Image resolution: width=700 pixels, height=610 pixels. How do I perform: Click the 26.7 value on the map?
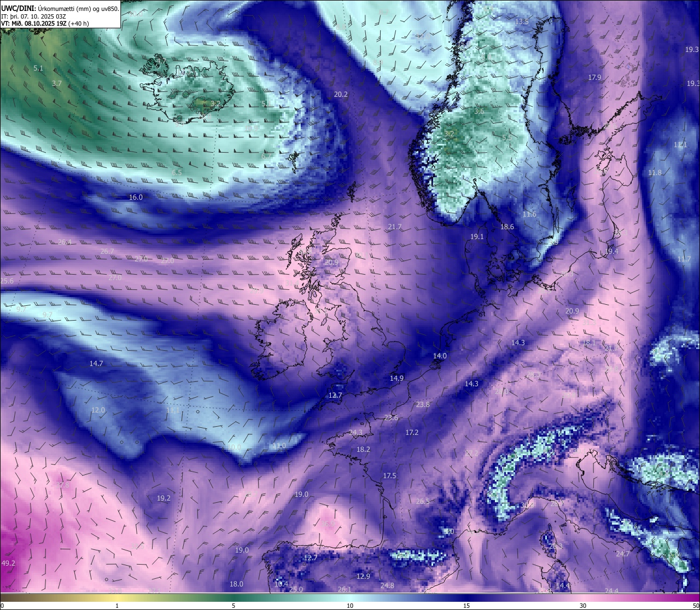(107, 251)
